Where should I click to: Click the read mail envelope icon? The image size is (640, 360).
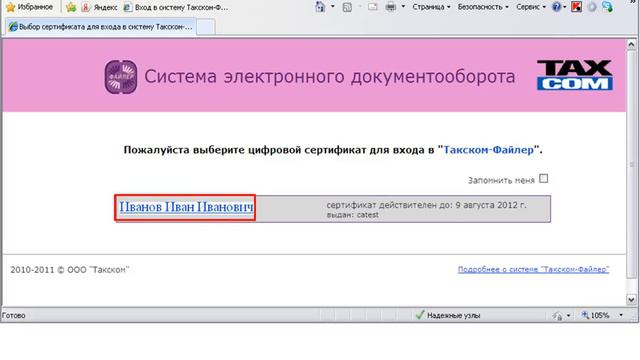coord(373,7)
